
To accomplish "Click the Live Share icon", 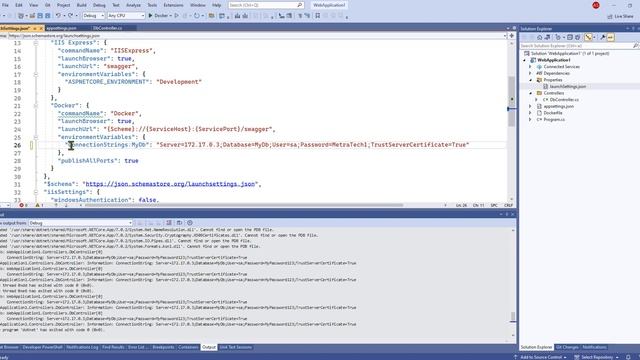I will tap(610, 16).
